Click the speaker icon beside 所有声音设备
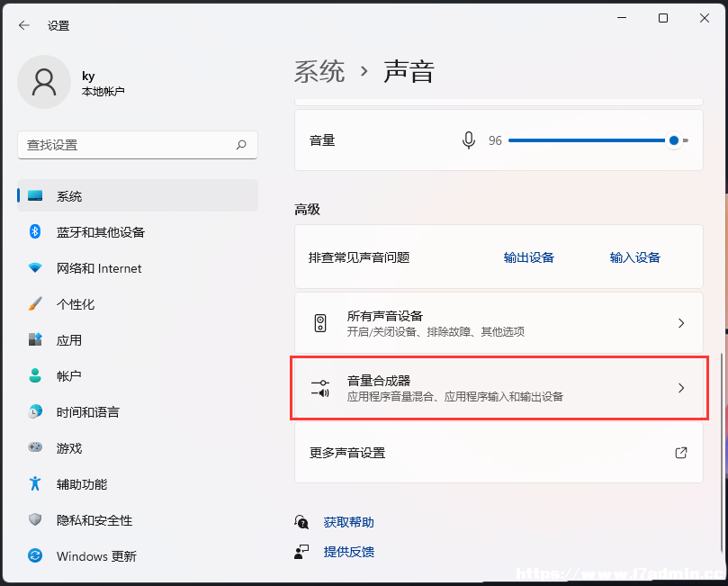 coord(320,323)
